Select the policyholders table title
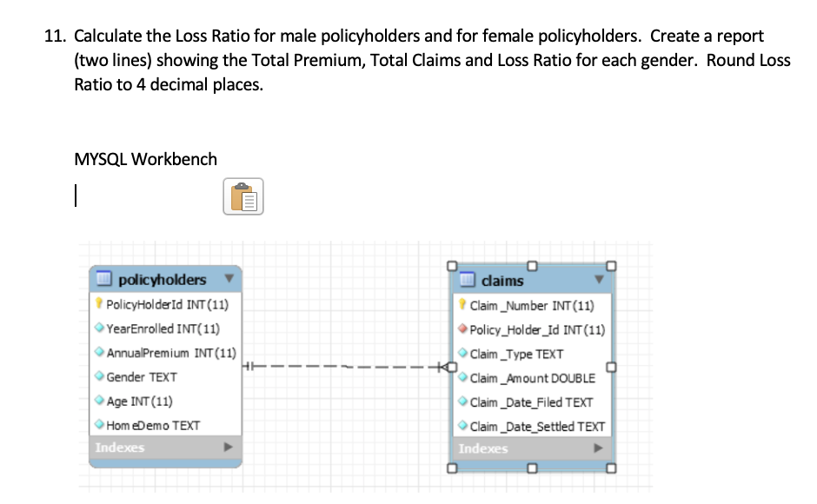Viewport: 817px width, 504px height. click(x=162, y=280)
